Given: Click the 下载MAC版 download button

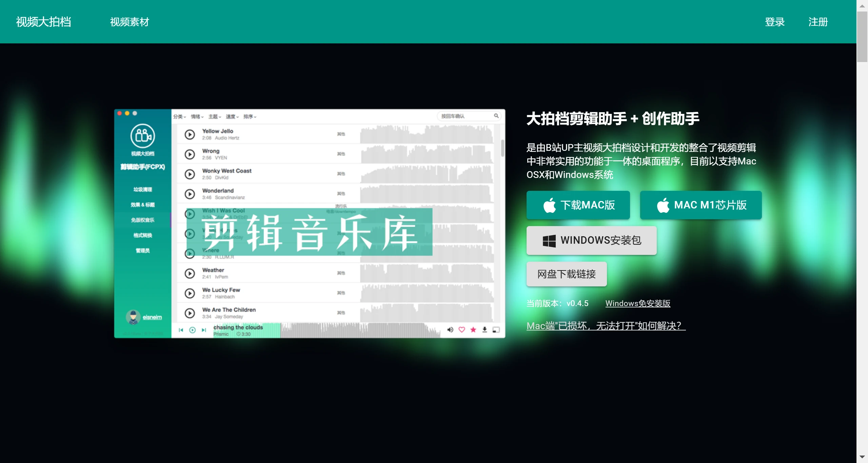Looking at the screenshot, I should click(578, 205).
